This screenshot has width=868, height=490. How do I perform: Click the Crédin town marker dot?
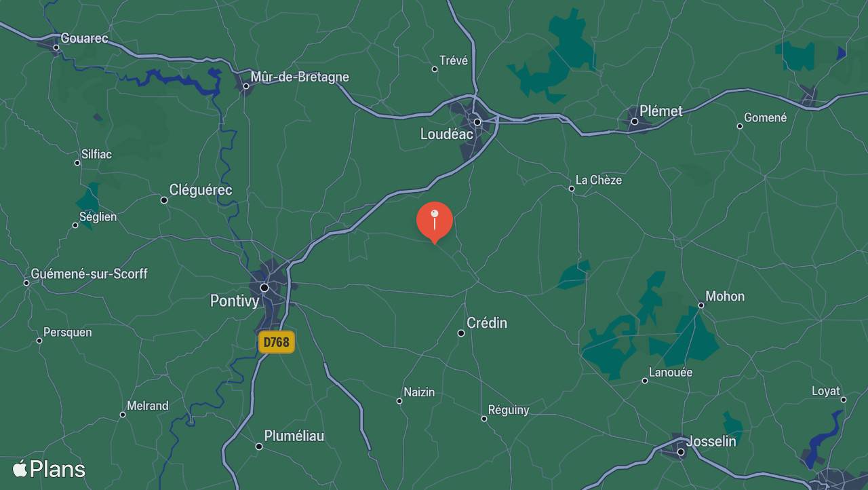(461, 333)
